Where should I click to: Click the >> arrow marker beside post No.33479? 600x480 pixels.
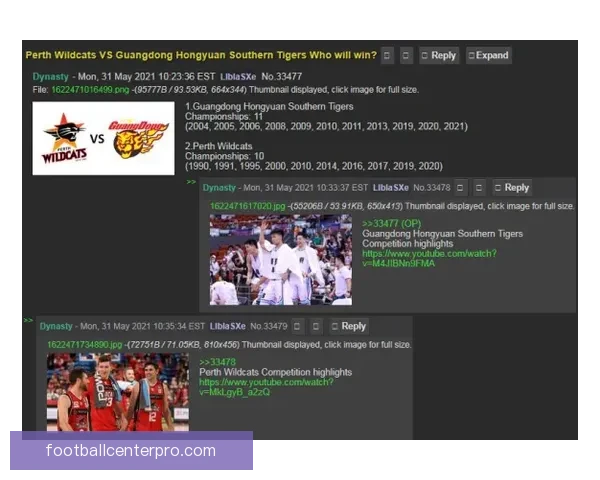click(x=28, y=320)
